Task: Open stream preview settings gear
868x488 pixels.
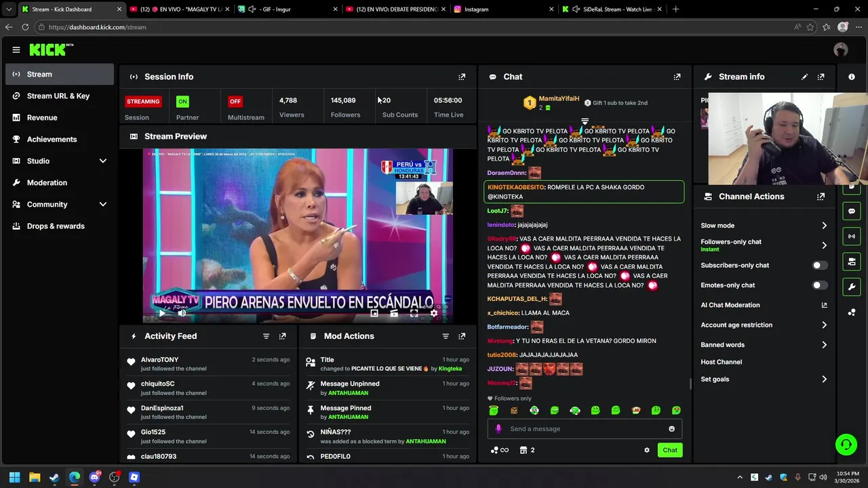Action: point(434,313)
